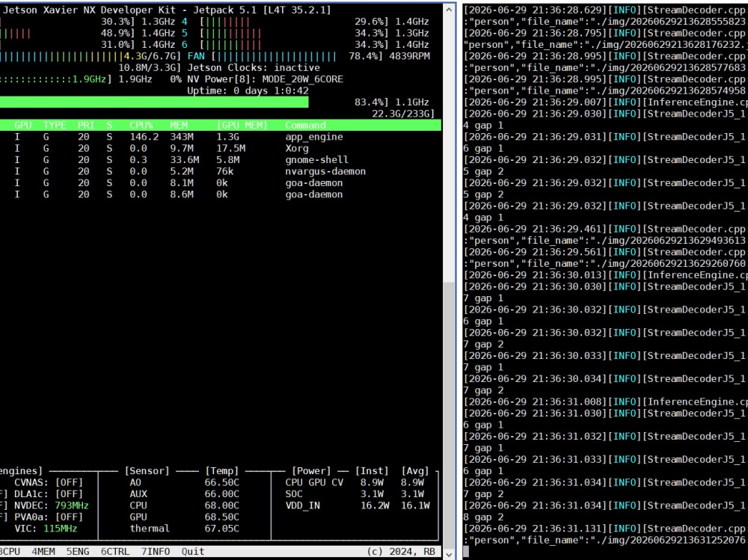Image resolution: width=748 pixels, height=560 pixels.
Task: Click the log line at 21:36:31.131
Action: pos(605,529)
